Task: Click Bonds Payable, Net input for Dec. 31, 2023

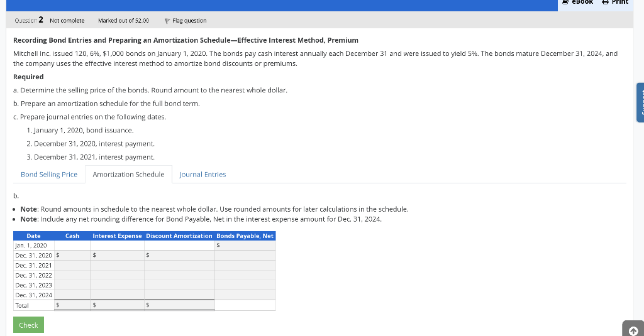Action: click(x=245, y=285)
